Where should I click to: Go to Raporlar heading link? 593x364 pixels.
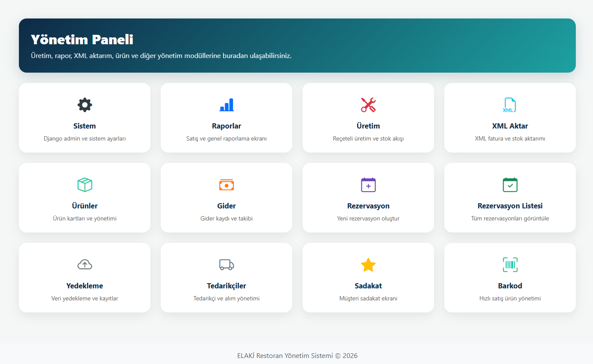(x=226, y=126)
